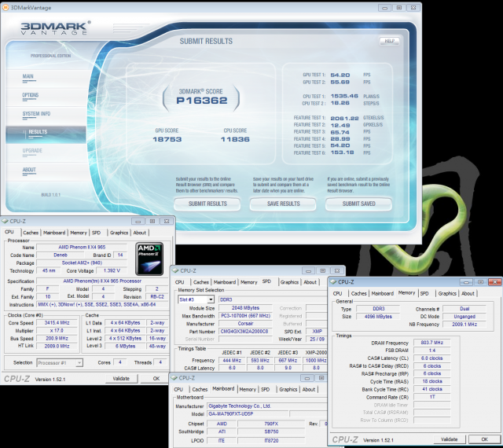
Task: Select Memory tab in CPU-Z Mainboard window
Action: 248,389
